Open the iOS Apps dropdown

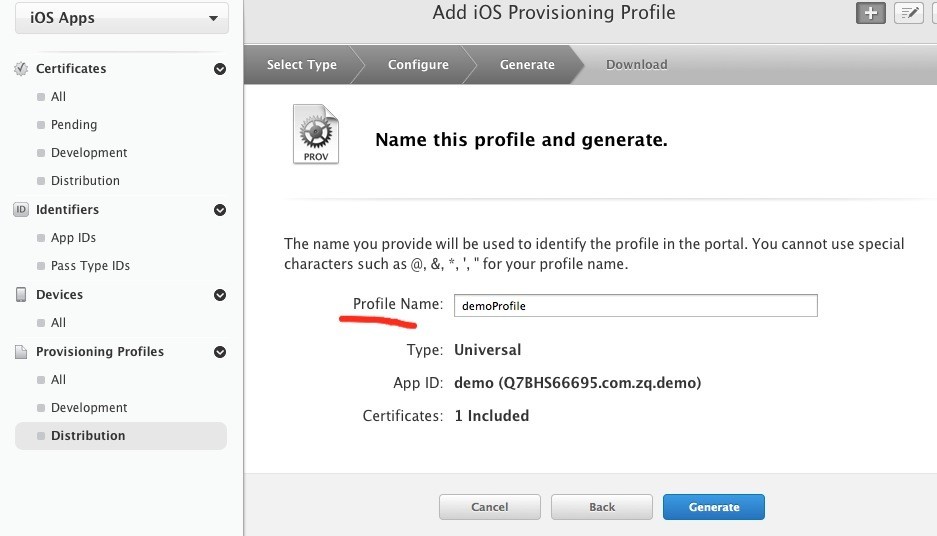click(122, 18)
